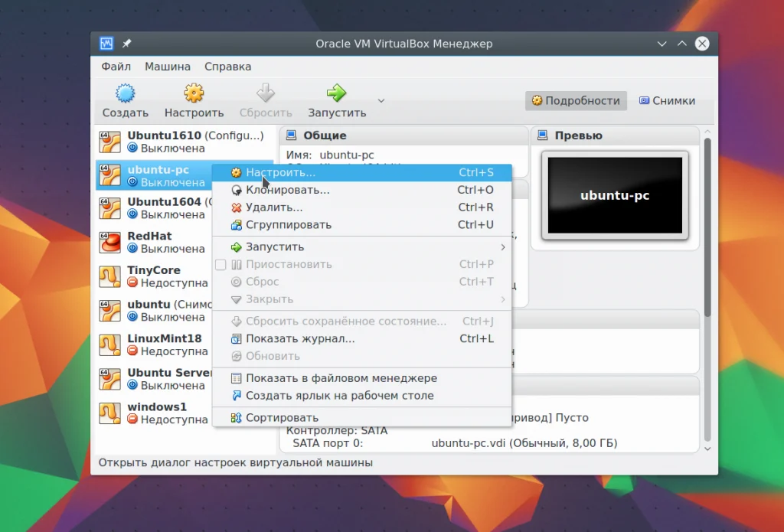Click the RedHat red hat OS icon
Image resolution: width=784 pixels, height=532 pixels.
pyautogui.click(x=109, y=243)
